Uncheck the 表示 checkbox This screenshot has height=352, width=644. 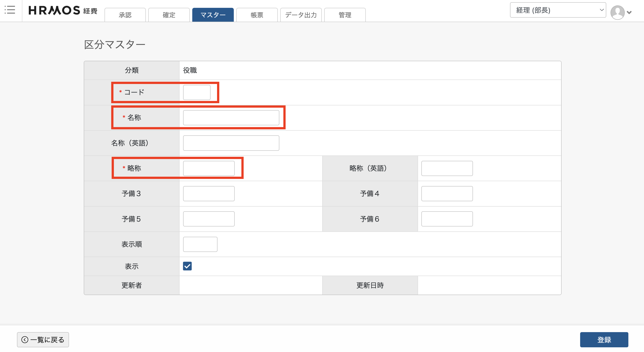click(x=187, y=266)
